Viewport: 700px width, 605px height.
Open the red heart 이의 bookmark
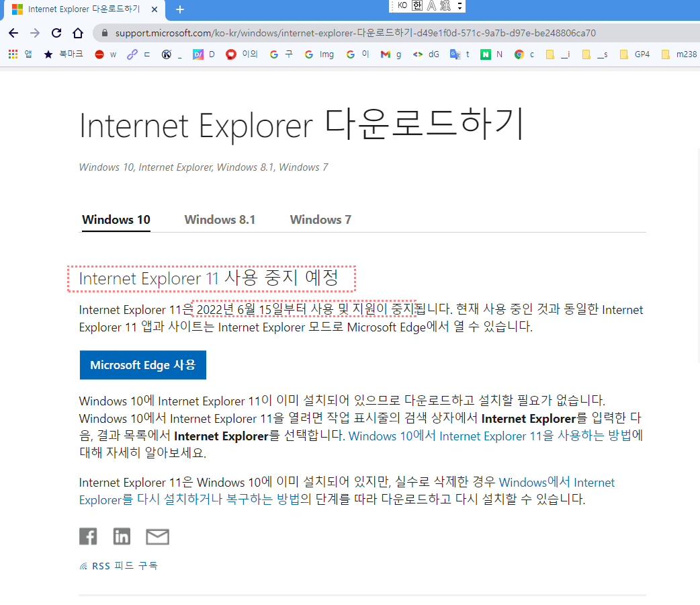click(242, 54)
